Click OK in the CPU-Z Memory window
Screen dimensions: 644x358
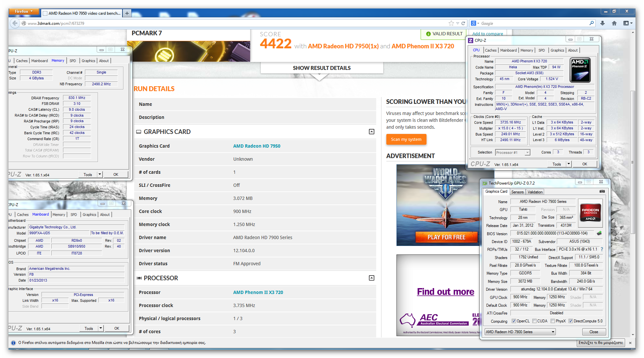coord(116,174)
